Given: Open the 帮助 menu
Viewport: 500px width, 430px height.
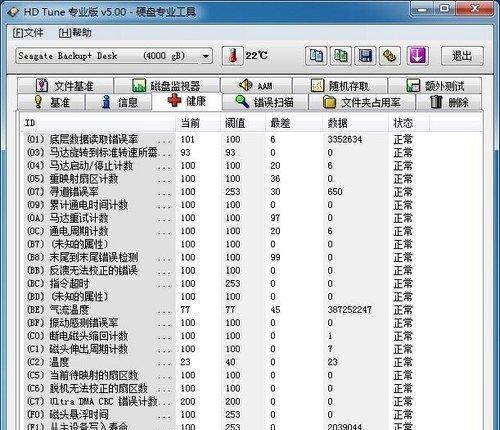Looking at the screenshot, I should (x=75, y=33).
